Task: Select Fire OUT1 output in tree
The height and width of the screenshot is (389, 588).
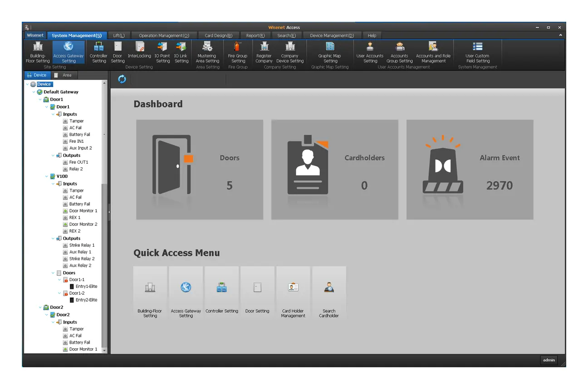Action: [78, 162]
